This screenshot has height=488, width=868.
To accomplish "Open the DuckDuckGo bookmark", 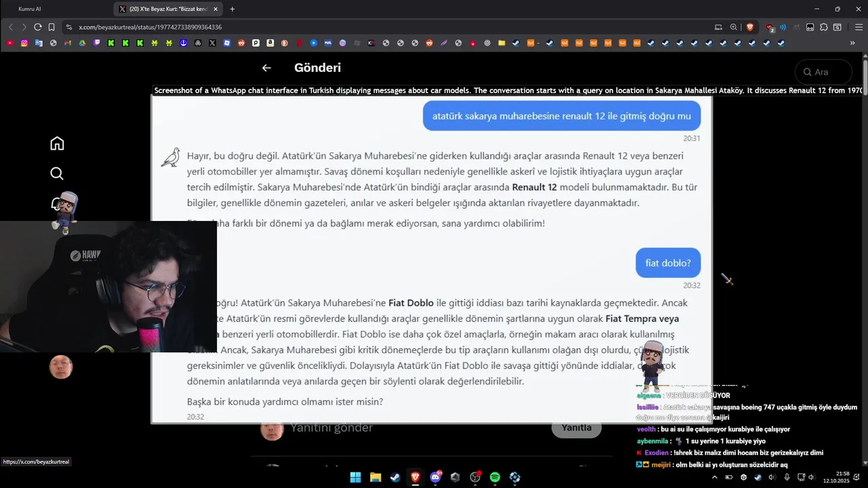I will [284, 43].
